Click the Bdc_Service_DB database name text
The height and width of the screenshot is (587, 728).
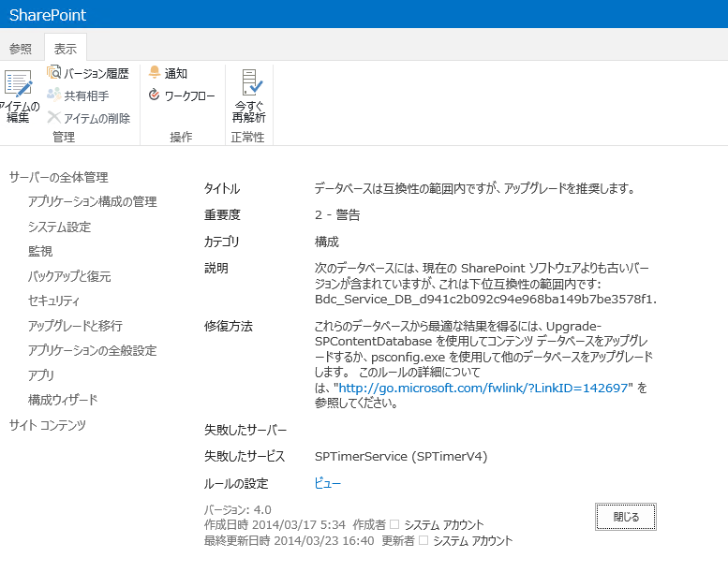pyautogui.click(x=485, y=300)
